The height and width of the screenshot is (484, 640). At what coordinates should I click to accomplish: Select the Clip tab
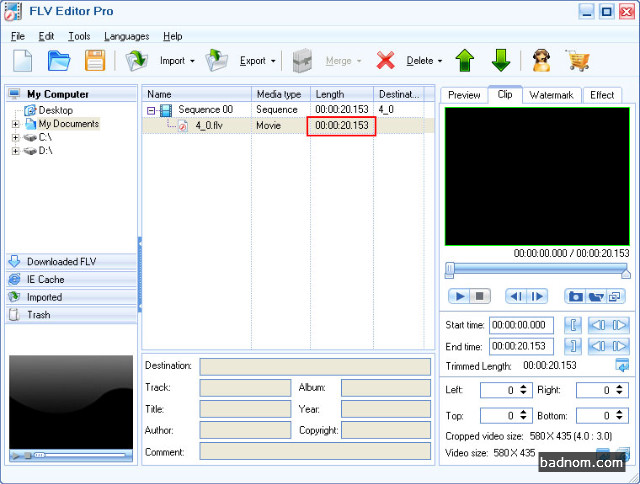(505, 94)
